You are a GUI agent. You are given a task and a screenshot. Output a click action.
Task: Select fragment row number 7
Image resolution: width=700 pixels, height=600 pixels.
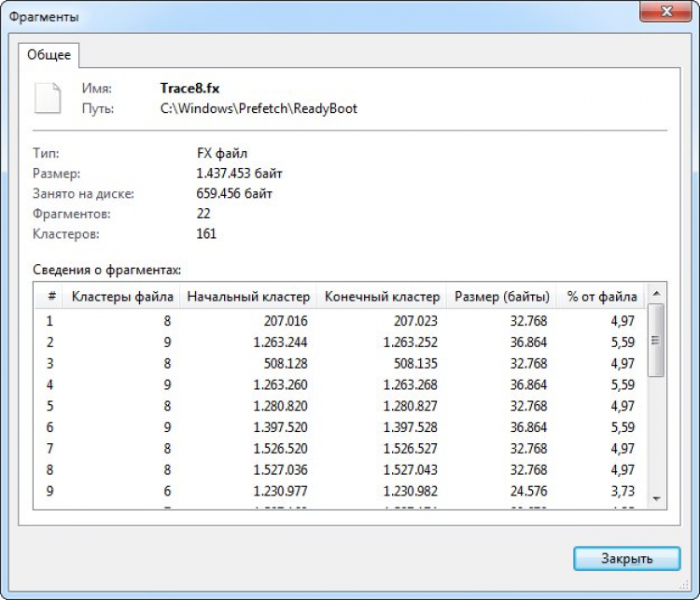pyautogui.click(x=341, y=448)
